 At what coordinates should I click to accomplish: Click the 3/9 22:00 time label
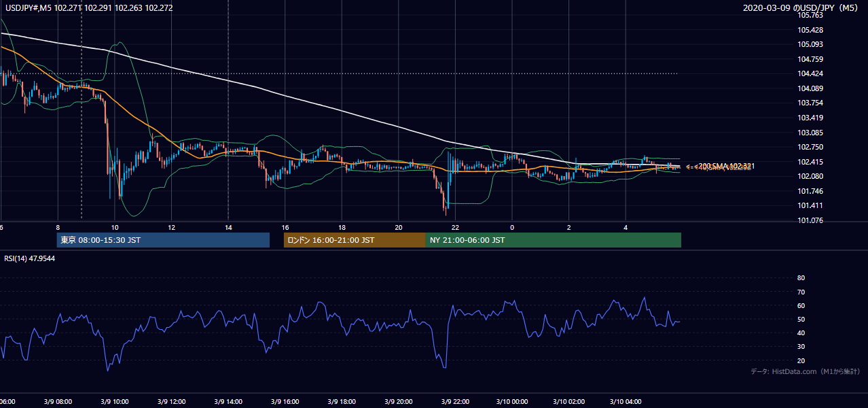[x=455, y=402]
